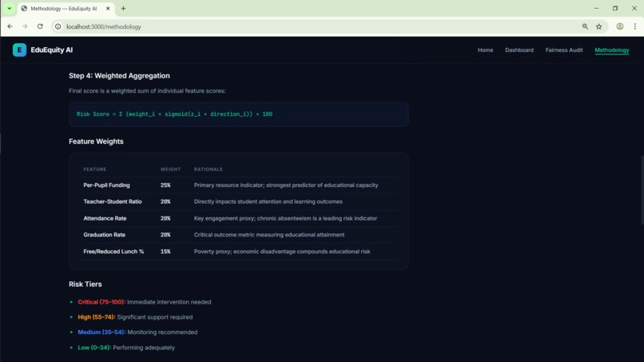This screenshot has height=362, width=644.
Task: Click the page vertical scrollbar thumb
Action: coord(642,190)
